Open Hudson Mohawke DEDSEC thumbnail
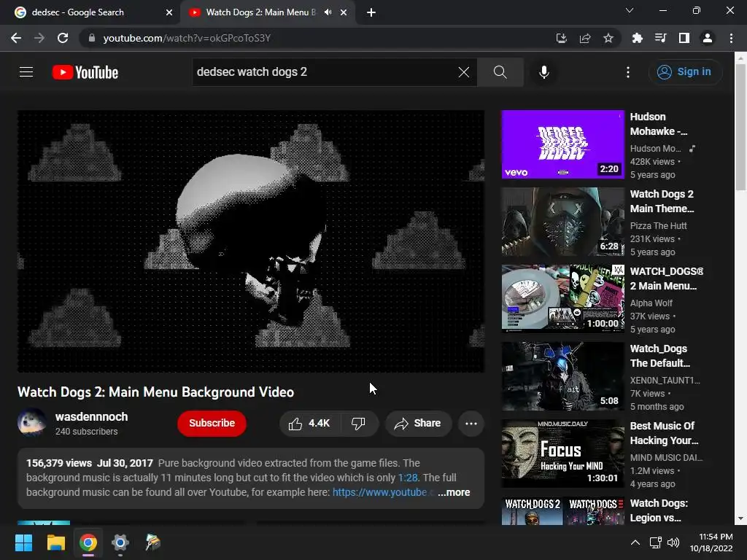The width and height of the screenshot is (747, 560). pyautogui.click(x=562, y=144)
